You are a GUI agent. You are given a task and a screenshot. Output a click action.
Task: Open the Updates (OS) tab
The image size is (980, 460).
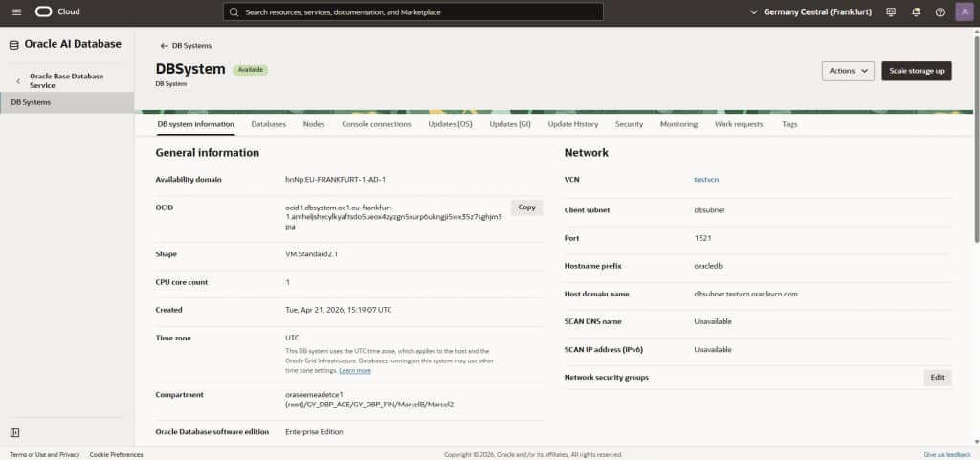click(450, 125)
